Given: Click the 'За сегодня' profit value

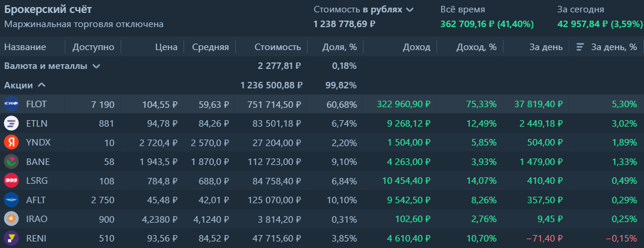Looking at the screenshot, I should [x=599, y=24].
